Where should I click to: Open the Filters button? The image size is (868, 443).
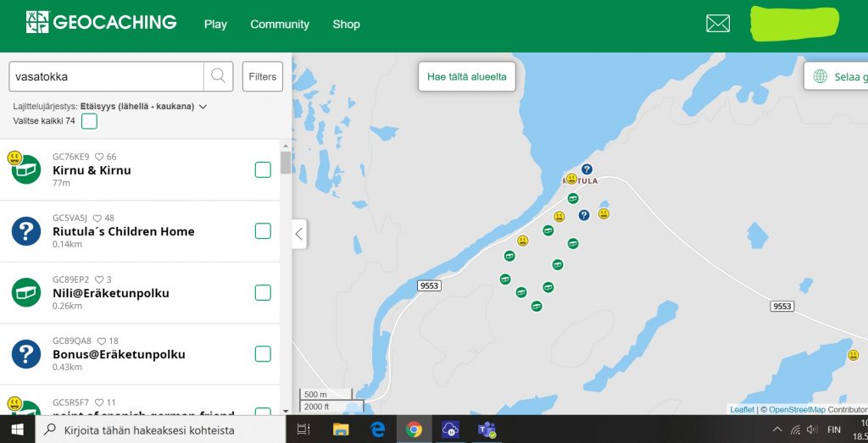[x=263, y=76]
